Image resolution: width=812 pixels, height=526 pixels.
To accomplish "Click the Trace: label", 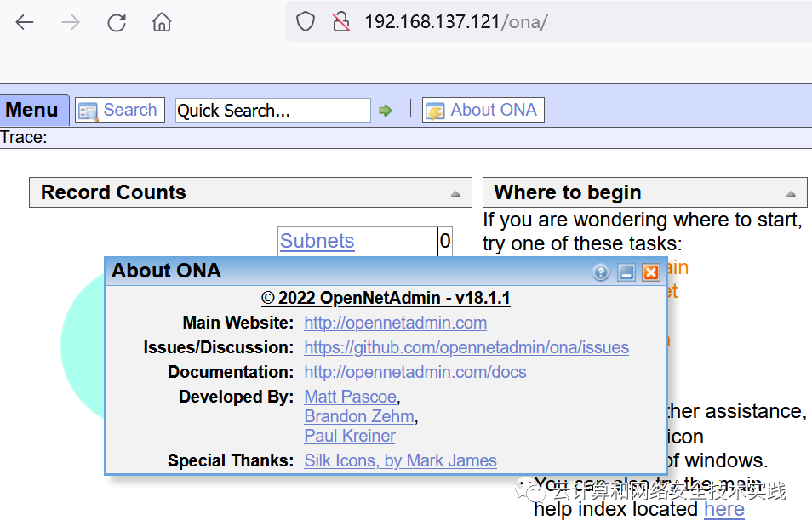I will click(x=23, y=137).
